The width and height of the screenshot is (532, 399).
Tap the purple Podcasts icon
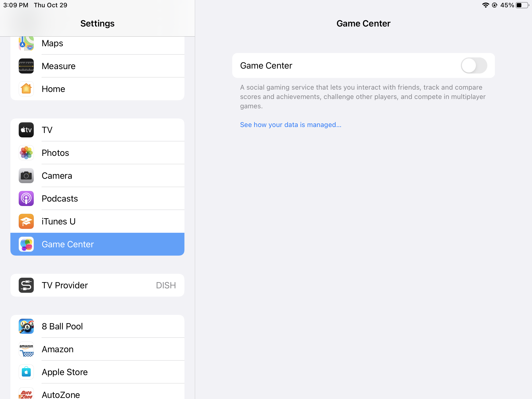pos(26,198)
